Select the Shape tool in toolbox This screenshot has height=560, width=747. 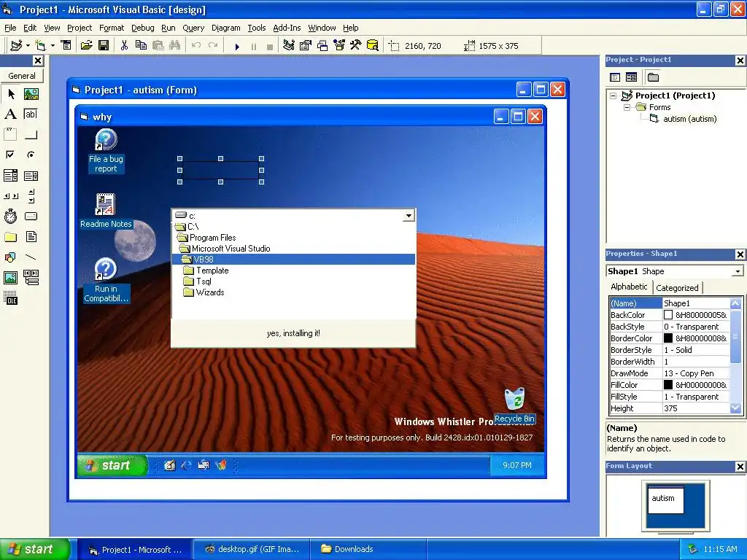[10, 257]
